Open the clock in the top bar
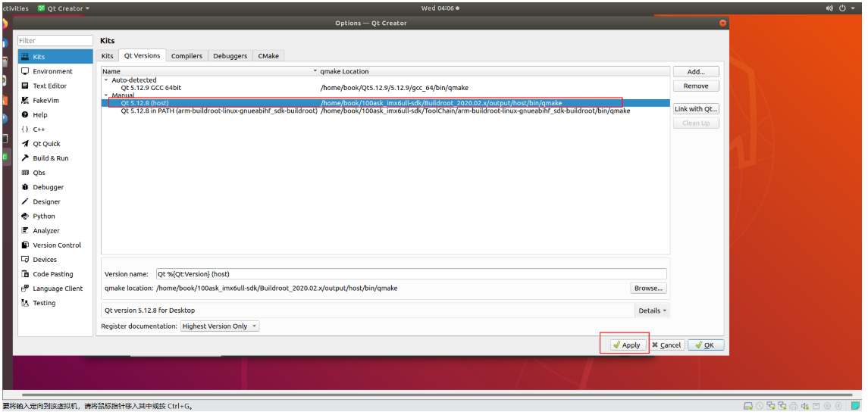 [440, 8]
